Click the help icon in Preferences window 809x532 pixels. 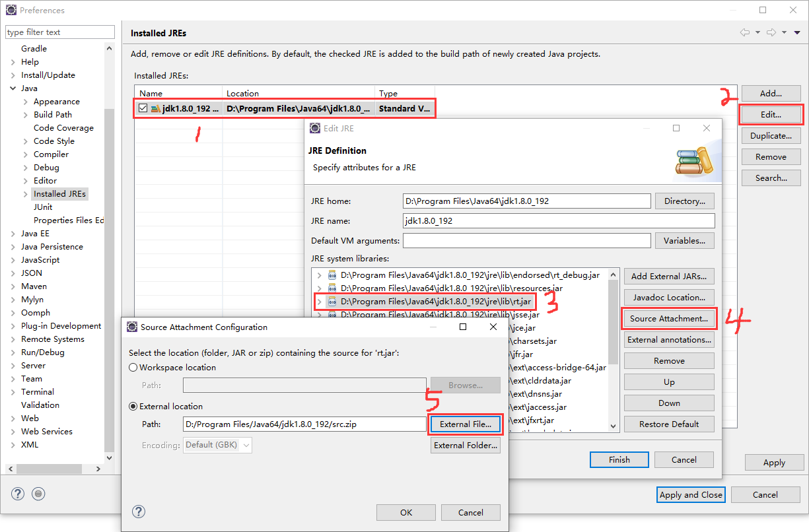[18, 494]
